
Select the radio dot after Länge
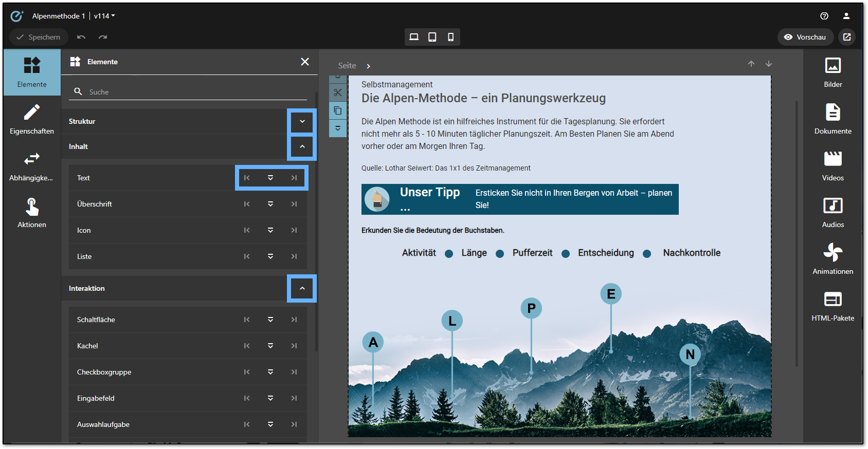coord(500,254)
